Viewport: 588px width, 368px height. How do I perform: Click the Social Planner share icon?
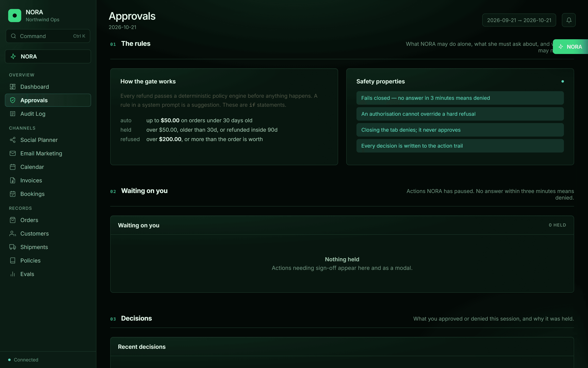point(13,140)
